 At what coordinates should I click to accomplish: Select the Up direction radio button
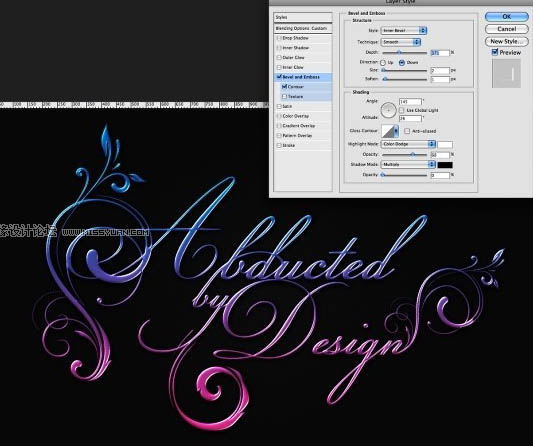click(x=383, y=63)
